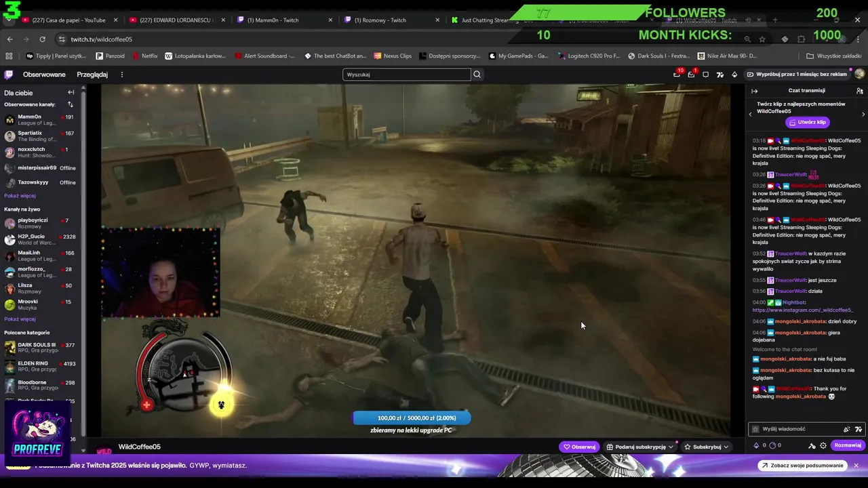View site information icon in address bar
868x488 pixels.
(x=62, y=39)
